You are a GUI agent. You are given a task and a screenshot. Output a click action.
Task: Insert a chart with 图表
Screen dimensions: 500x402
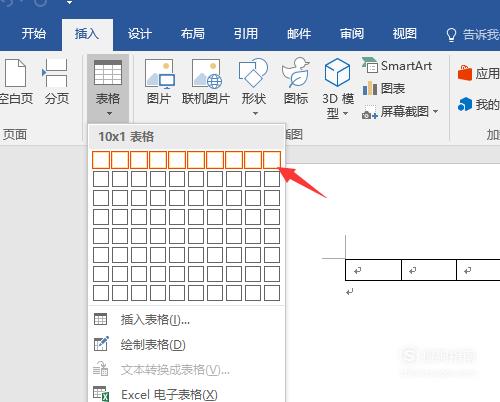384,89
